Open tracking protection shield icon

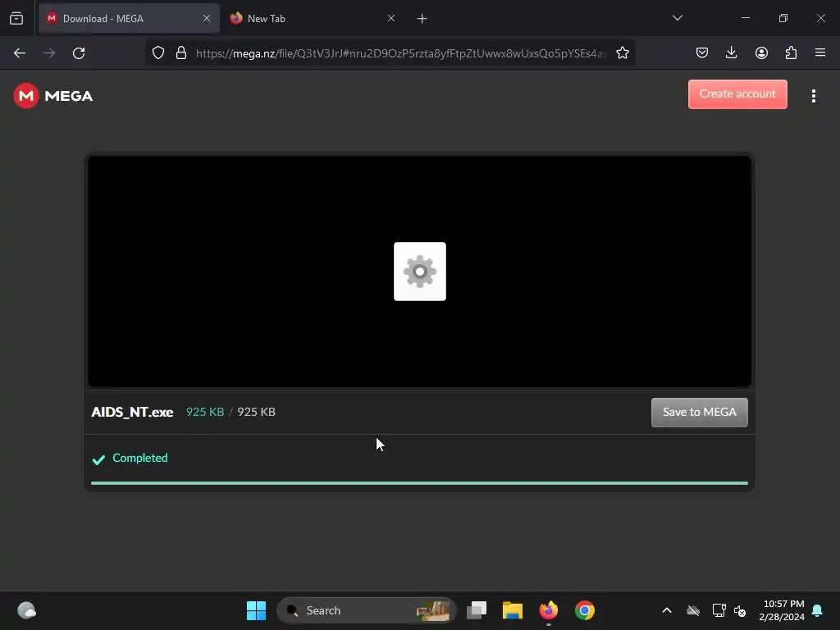[158, 53]
